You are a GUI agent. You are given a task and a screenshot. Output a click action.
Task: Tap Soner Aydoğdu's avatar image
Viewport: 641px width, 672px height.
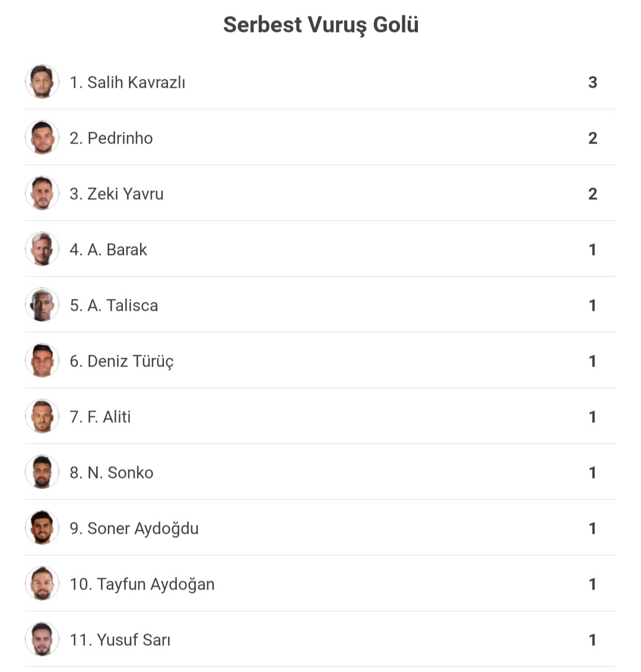point(42,527)
